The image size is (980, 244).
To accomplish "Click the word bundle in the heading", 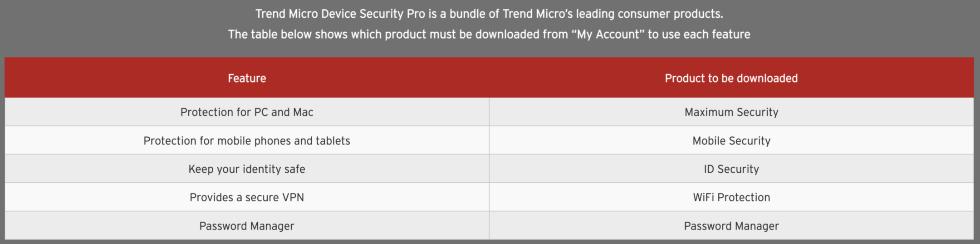I will tap(467, 14).
